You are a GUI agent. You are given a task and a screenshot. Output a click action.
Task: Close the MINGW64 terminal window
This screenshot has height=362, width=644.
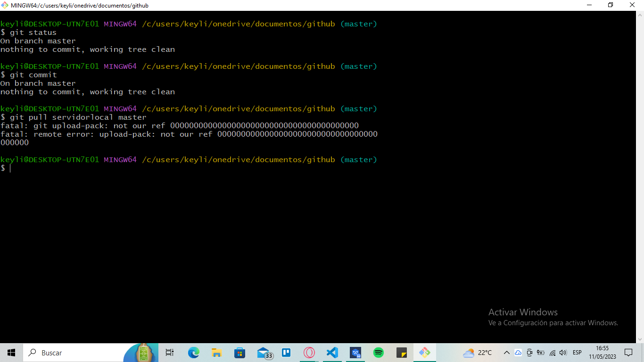[632, 5]
